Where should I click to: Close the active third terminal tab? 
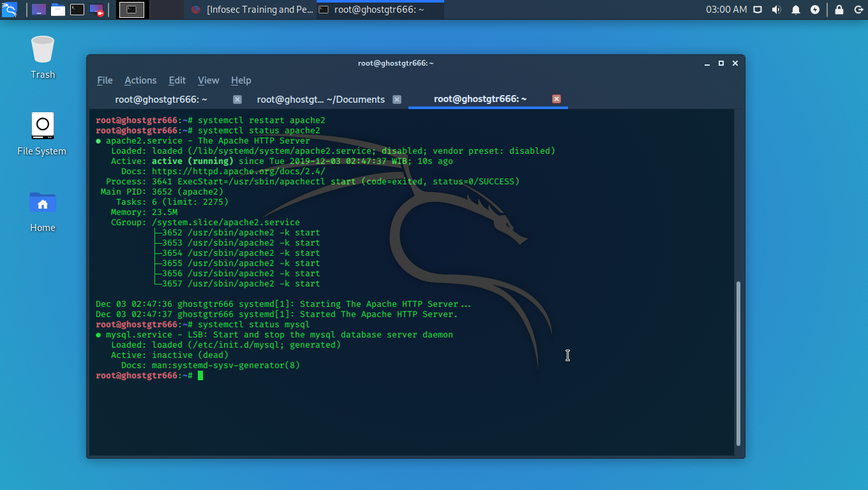coord(557,99)
